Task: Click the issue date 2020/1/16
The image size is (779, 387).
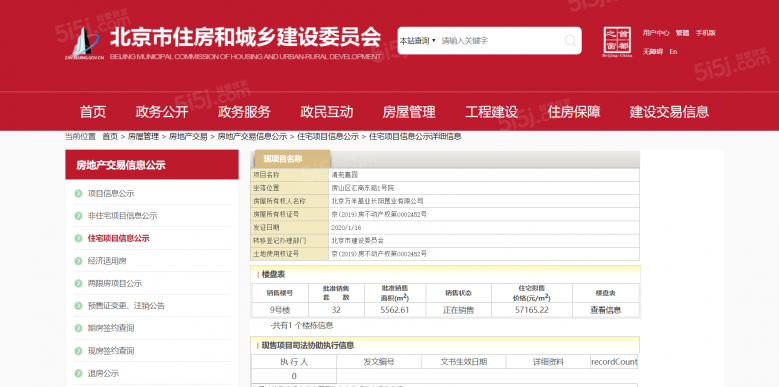Action: [x=346, y=228]
